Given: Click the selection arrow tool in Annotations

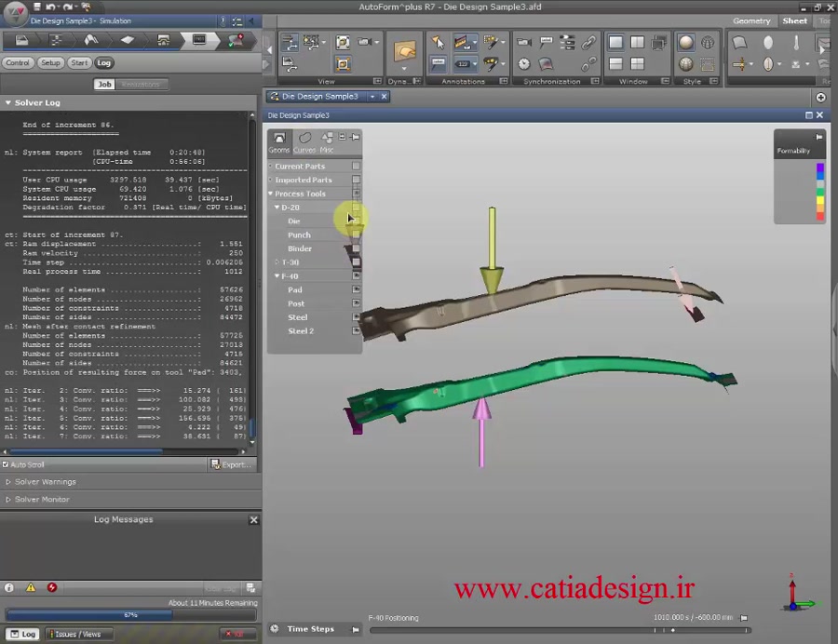Looking at the screenshot, I should pyautogui.click(x=439, y=42).
